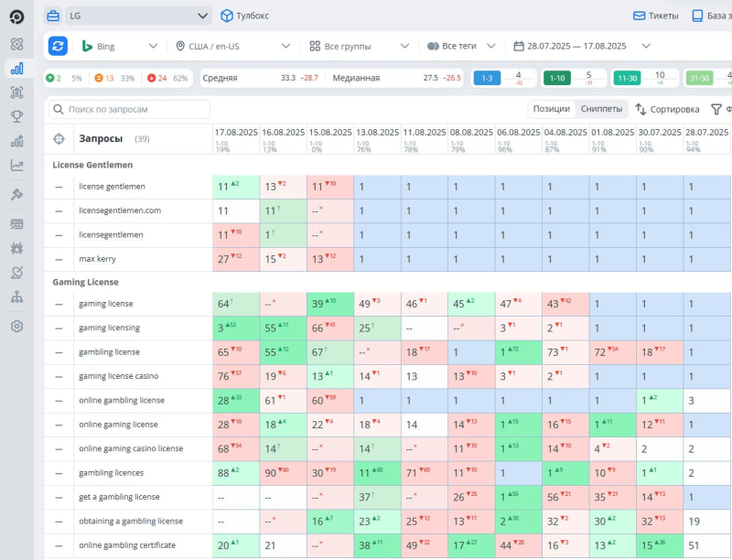Toggle the 11-30 position range filter
Image resolution: width=732 pixels, height=560 pixels.
pyautogui.click(x=627, y=78)
